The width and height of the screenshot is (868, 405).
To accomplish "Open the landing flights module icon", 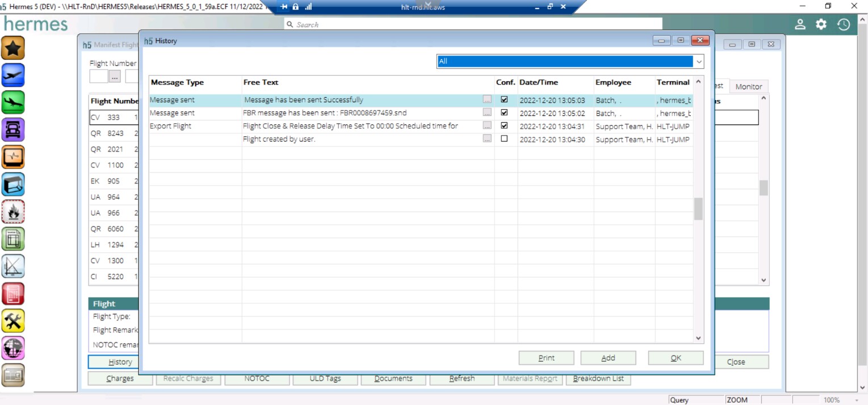I will click(x=13, y=103).
